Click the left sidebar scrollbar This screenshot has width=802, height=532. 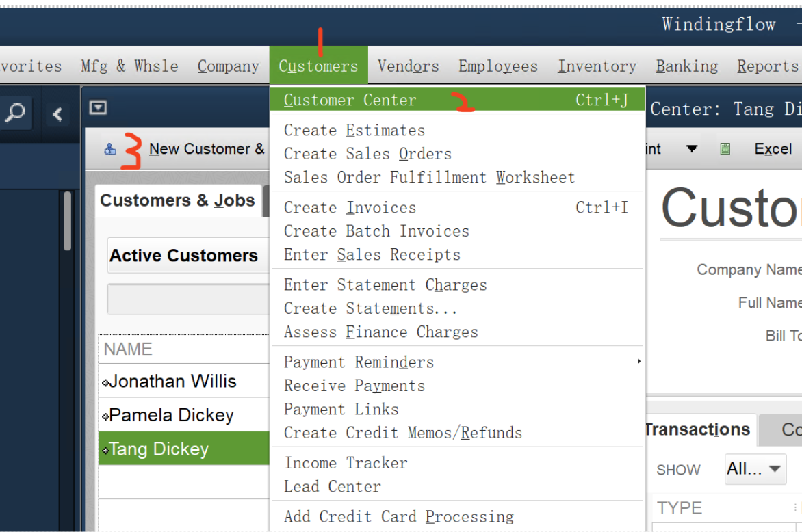click(67, 222)
